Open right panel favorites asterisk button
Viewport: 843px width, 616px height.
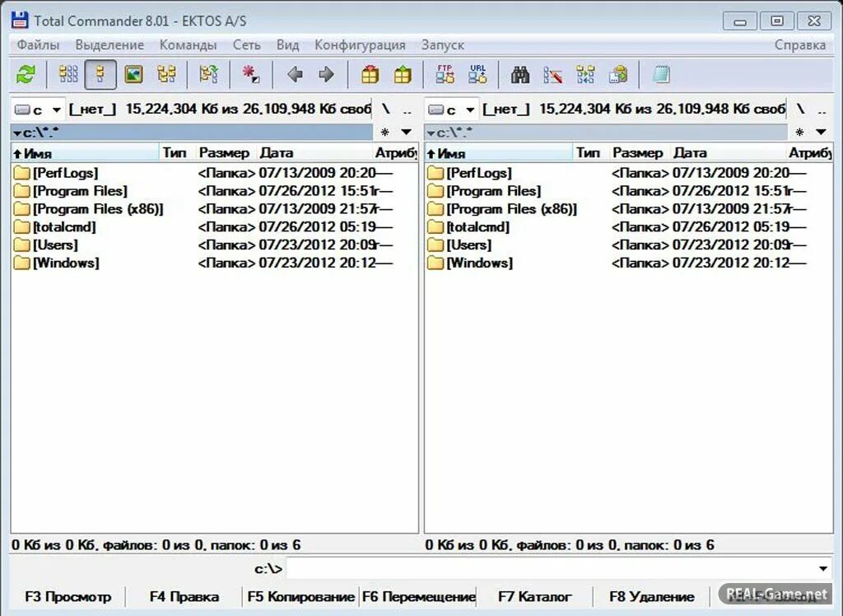(799, 132)
